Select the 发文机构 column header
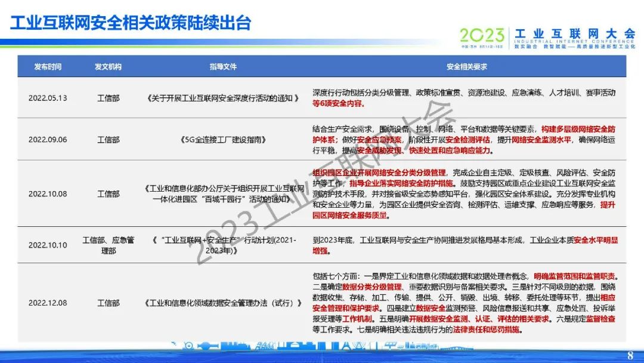This screenshot has width=644, height=363. (x=108, y=67)
